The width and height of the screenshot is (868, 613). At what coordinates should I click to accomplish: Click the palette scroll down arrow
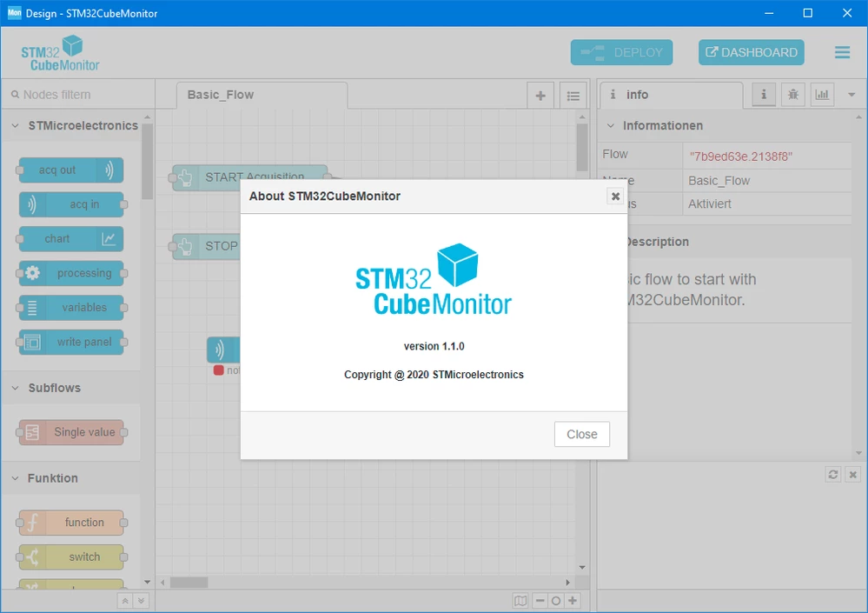[x=147, y=582]
